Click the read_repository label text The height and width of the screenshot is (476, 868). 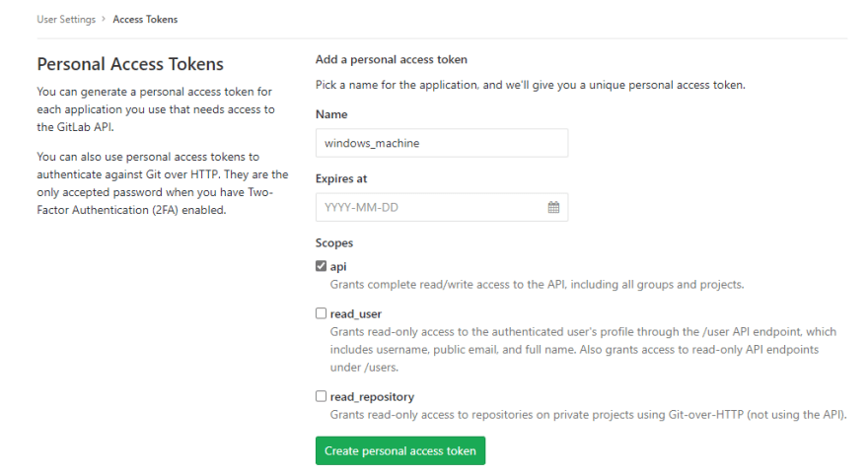click(x=372, y=397)
